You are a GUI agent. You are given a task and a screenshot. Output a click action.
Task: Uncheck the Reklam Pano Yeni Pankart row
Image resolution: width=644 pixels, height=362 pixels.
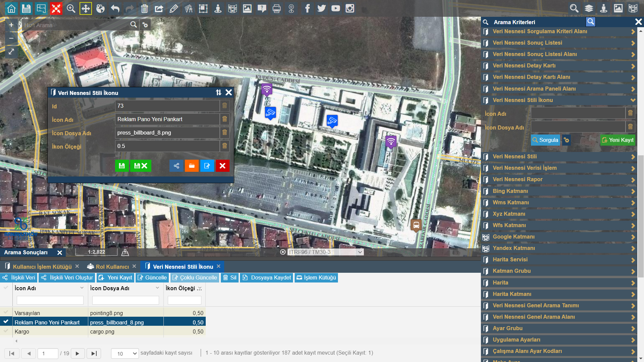(6, 322)
